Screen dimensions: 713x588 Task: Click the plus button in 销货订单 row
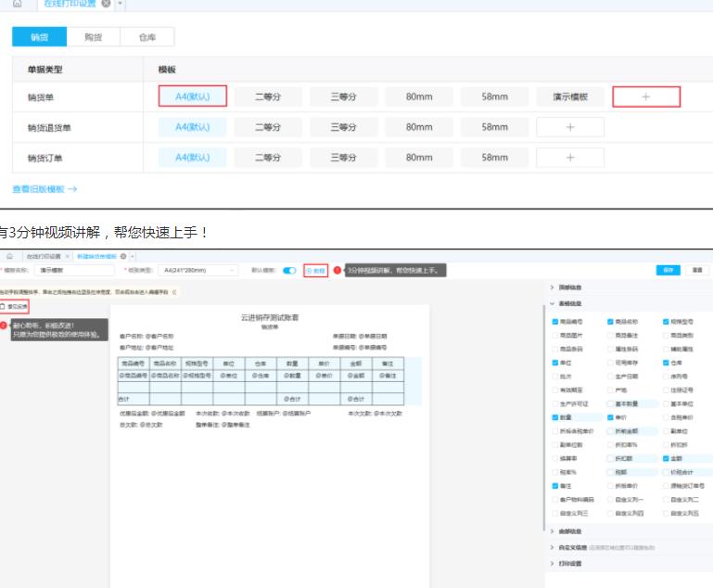click(570, 158)
